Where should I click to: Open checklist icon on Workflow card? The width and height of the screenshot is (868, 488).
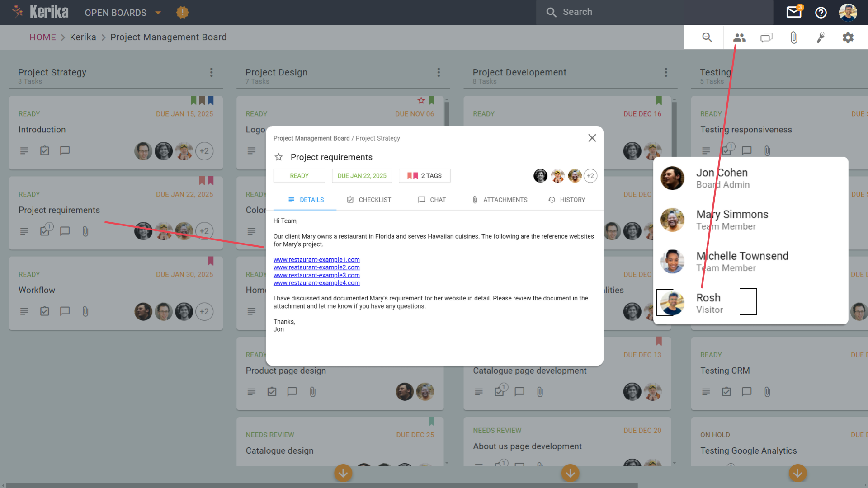click(44, 311)
